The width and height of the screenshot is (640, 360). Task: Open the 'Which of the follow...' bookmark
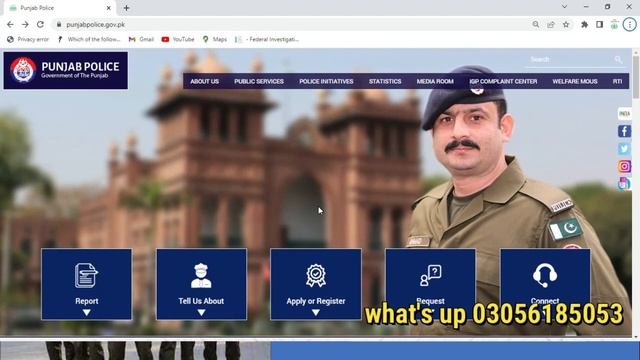[89, 40]
